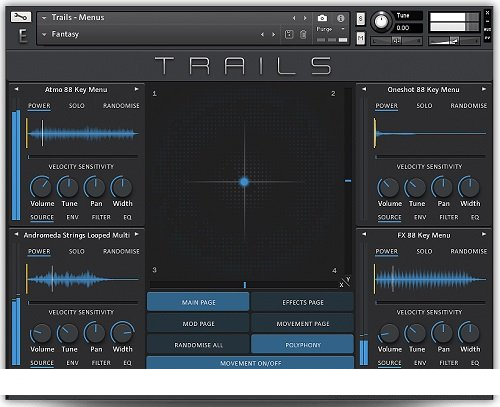Next sound arrow for Oneshot 88 Key Menu
The height and width of the screenshot is (407, 500).
[484, 89]
